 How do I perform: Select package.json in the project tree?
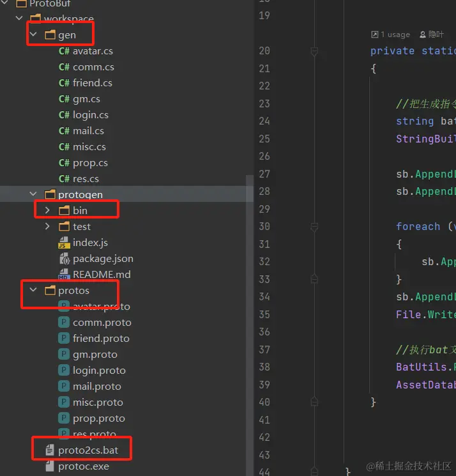pos(103,259)
